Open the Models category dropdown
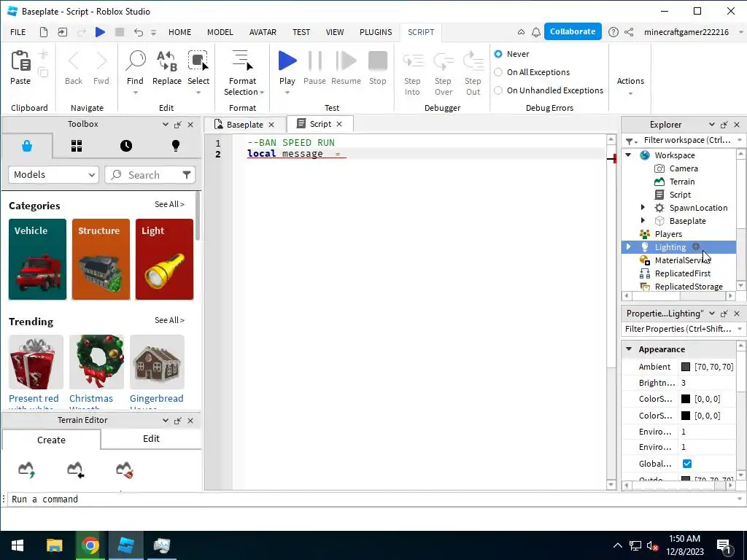The height and width of the screenshot is (560, 747). coord(53,175)
